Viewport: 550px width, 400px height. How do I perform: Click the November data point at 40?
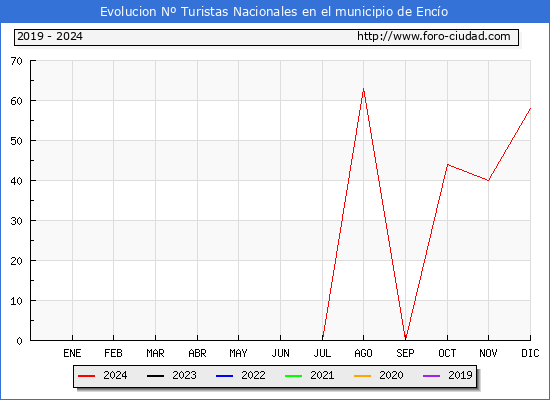click(488, 180)
